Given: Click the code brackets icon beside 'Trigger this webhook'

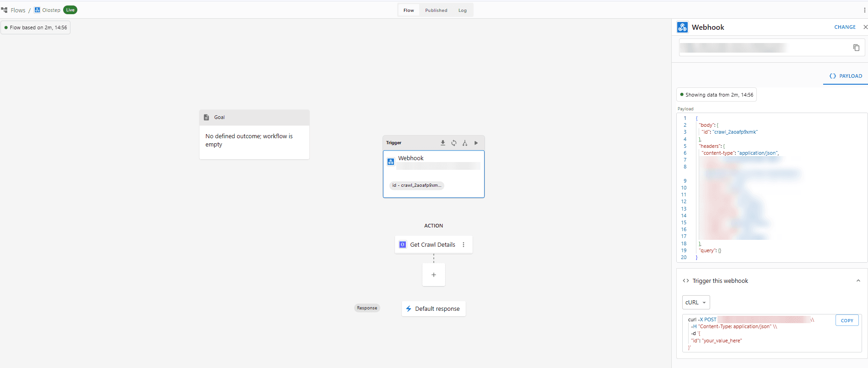Looking at the screenshot, I should pyautogui.click(x=686, y=281).
